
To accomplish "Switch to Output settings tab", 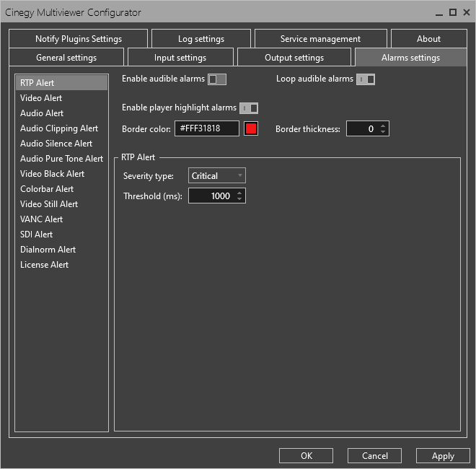I will [294, 58].
